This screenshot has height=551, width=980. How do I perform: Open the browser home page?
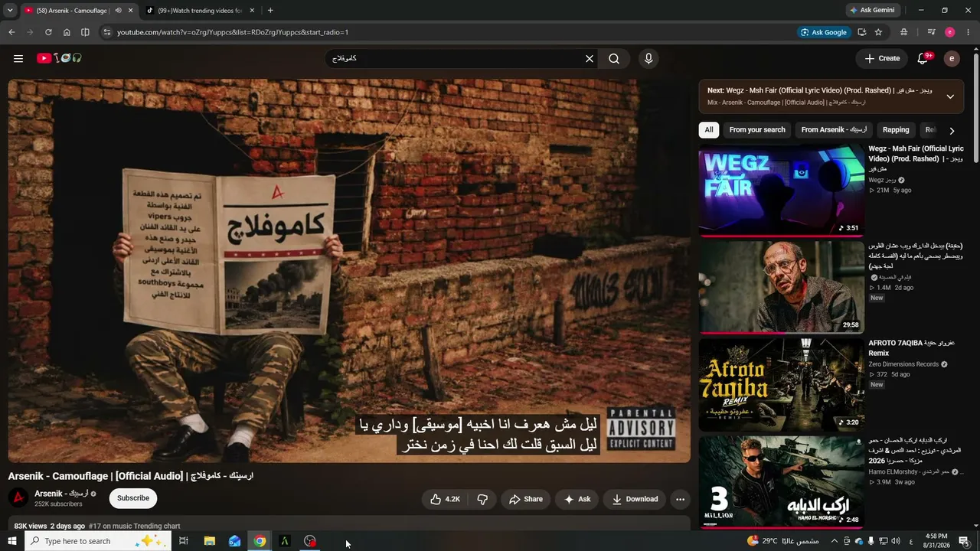point(67,32)
